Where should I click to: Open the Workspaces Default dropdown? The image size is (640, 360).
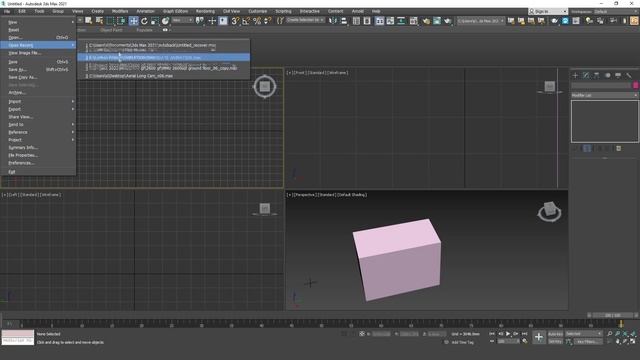(616, 11)
